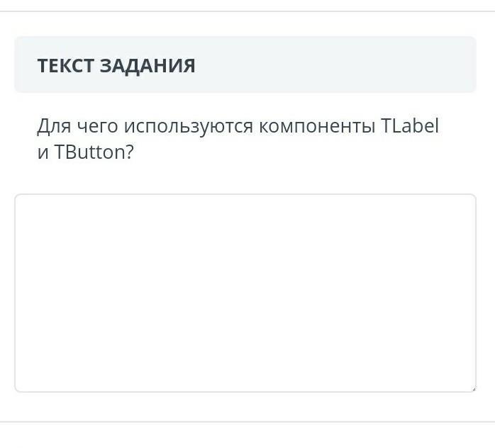Click the letter и before TButton
The image size is (495, 448).
[x=43, y=153]
